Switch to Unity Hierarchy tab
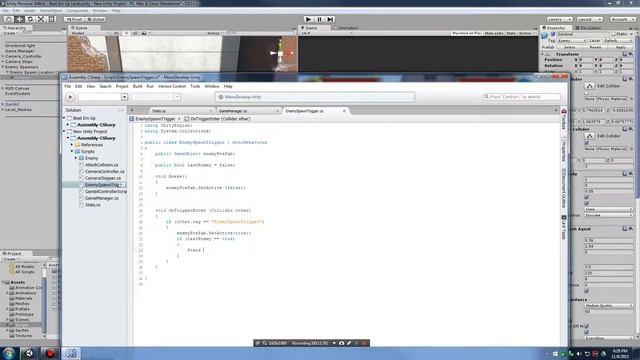The image size is (640, 360). tap(16, 28)
